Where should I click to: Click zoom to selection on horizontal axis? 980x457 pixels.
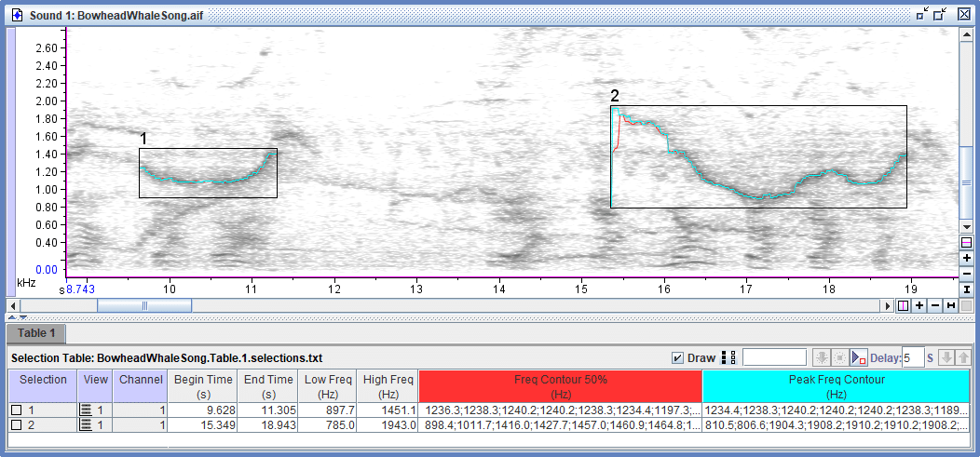click(951, 305)
